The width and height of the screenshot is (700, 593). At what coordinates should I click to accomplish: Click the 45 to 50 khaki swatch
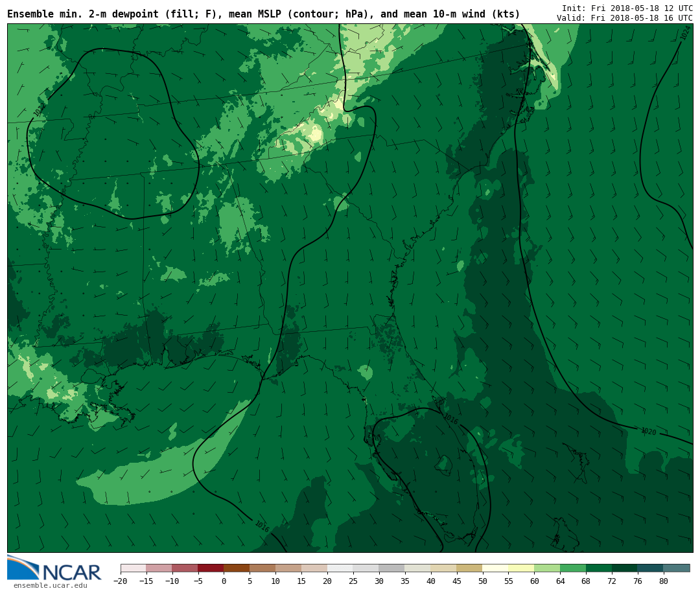[x=470, y=568]
